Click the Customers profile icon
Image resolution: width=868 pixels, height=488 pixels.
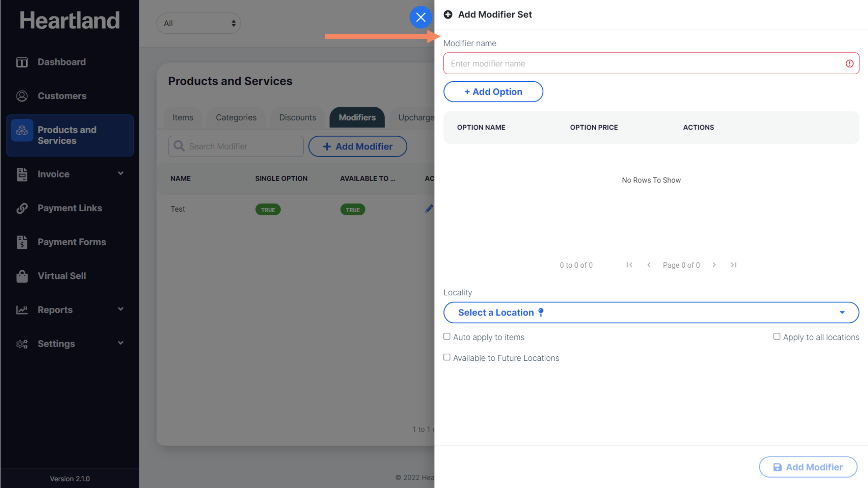(22, 96)
